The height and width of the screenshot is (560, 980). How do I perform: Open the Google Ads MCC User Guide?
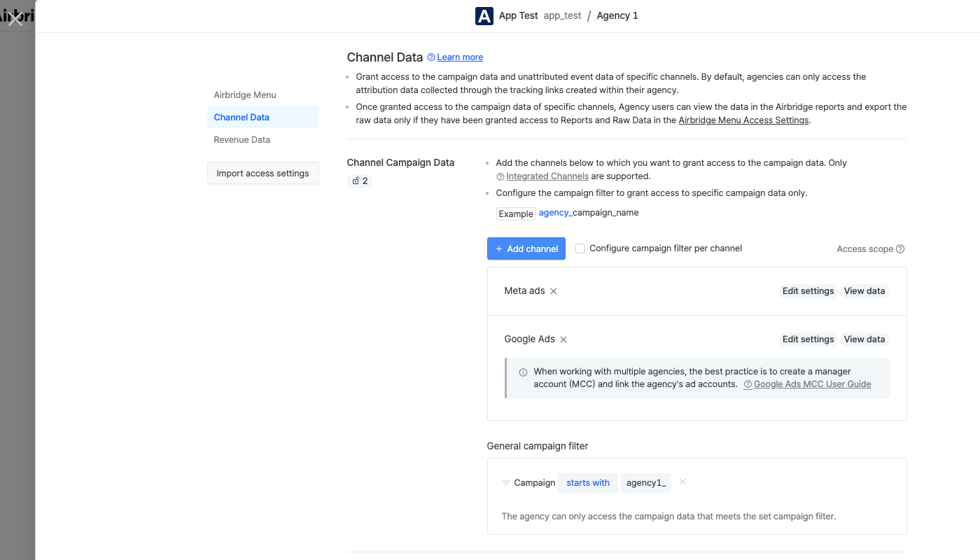812,384
